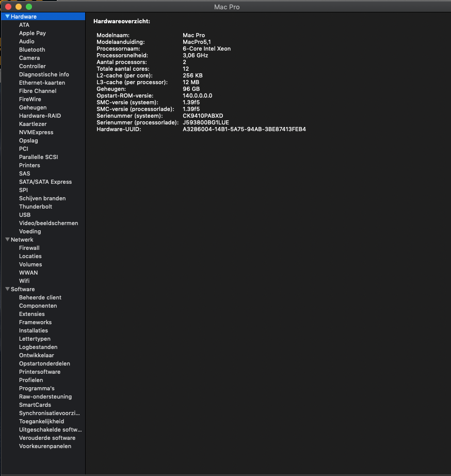Open Controller information

[x=32, y=66]
